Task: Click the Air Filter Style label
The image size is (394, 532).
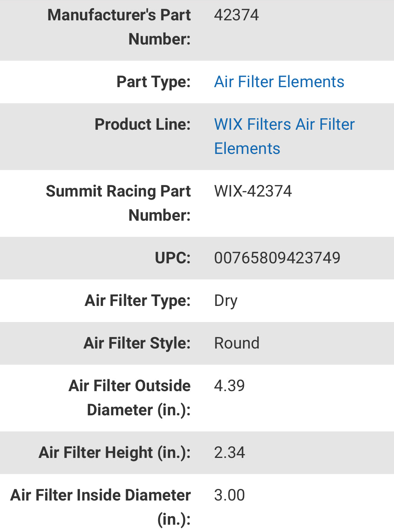Action: (136, 343)
